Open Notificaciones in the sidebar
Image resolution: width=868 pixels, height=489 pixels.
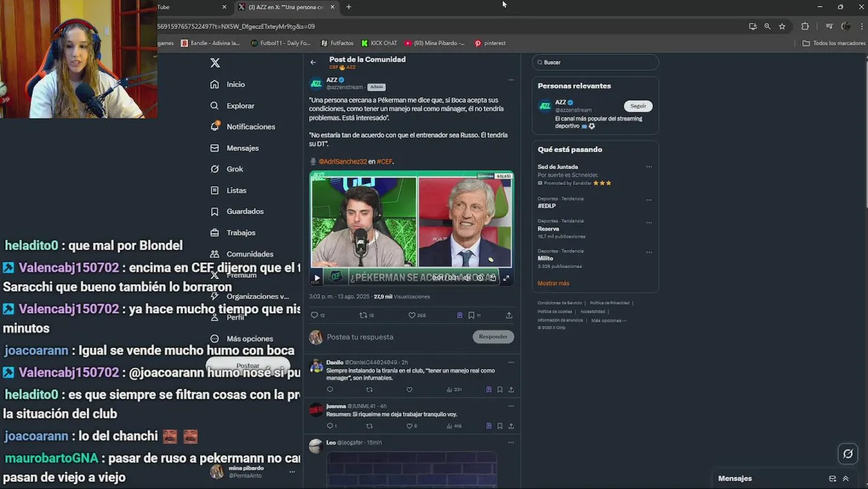[243, 127]
